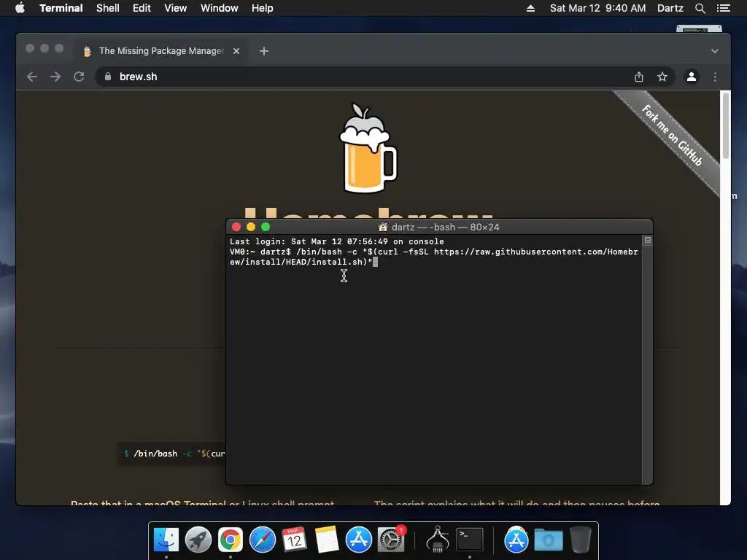Open Launchpad from the Dock
The image size is (747, 560).
click(x=198, y=540)
